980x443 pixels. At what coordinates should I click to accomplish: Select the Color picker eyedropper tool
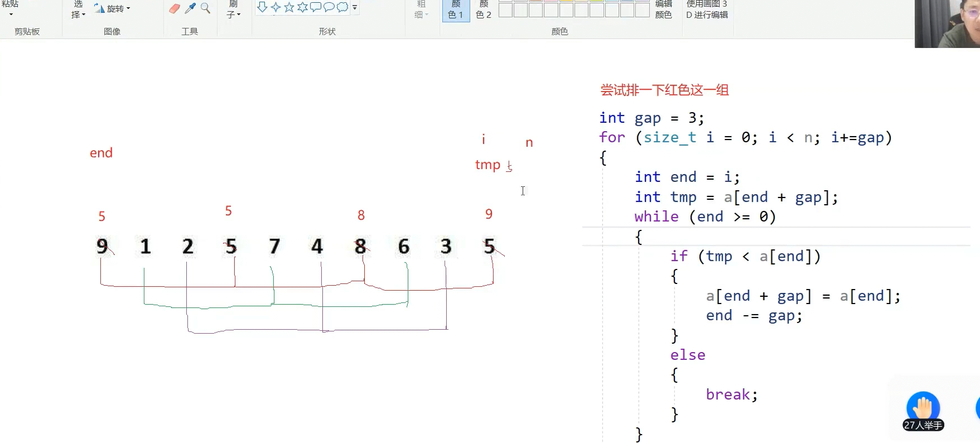[190, 8]
